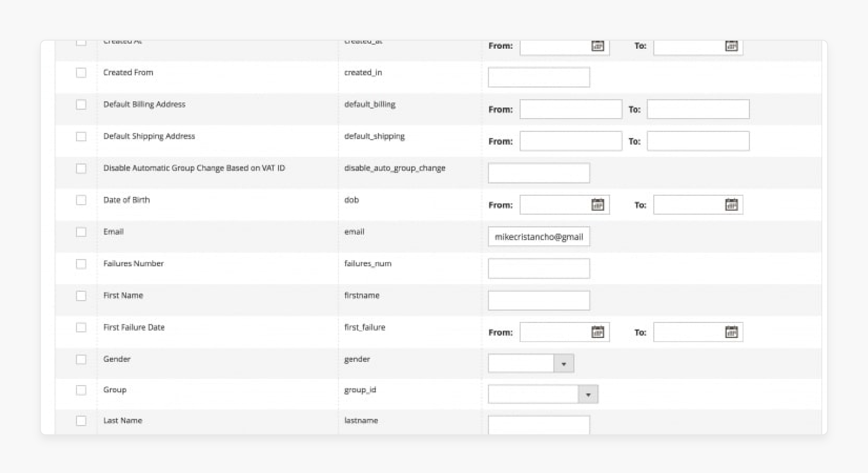Image resolution: width=868 pixels, height=473 pixels.
Task: Select the Last Name checkbox
Action: pyautogui.click(x=81, y=421)
